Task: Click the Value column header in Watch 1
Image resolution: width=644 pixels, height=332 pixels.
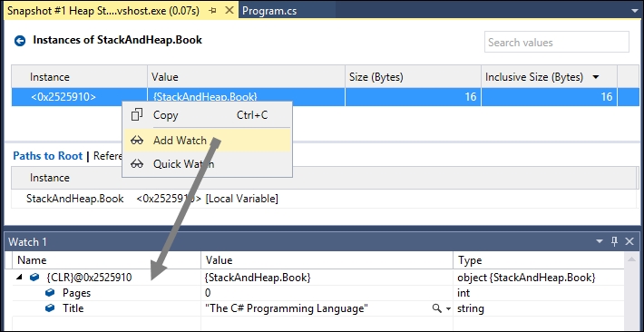Action: (x=327, y=260)
